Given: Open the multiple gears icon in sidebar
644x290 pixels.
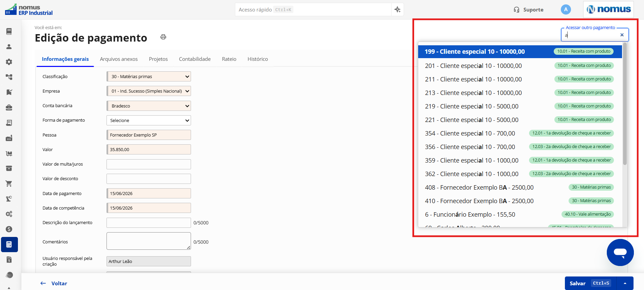Looking at the screenshot, I should [9, 214].
